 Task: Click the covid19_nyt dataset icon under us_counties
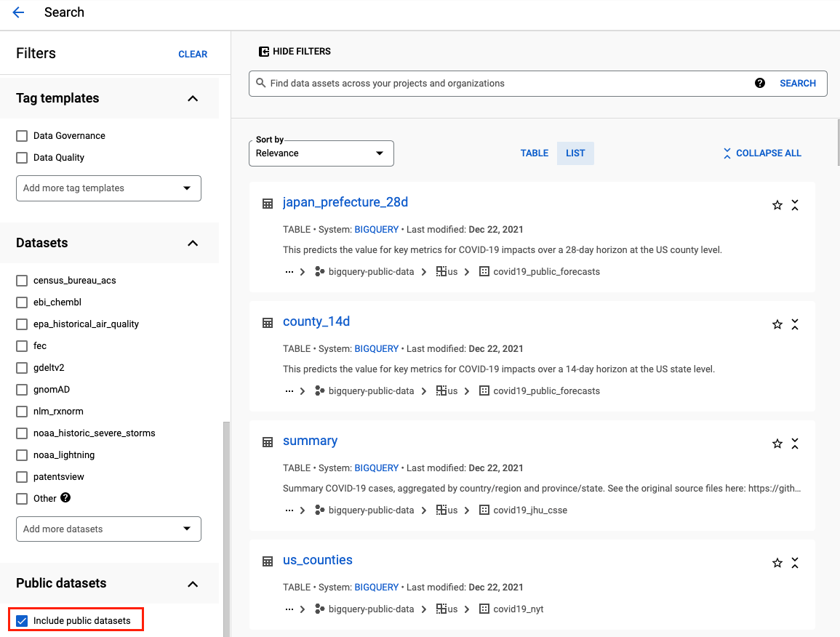point(484,609)
